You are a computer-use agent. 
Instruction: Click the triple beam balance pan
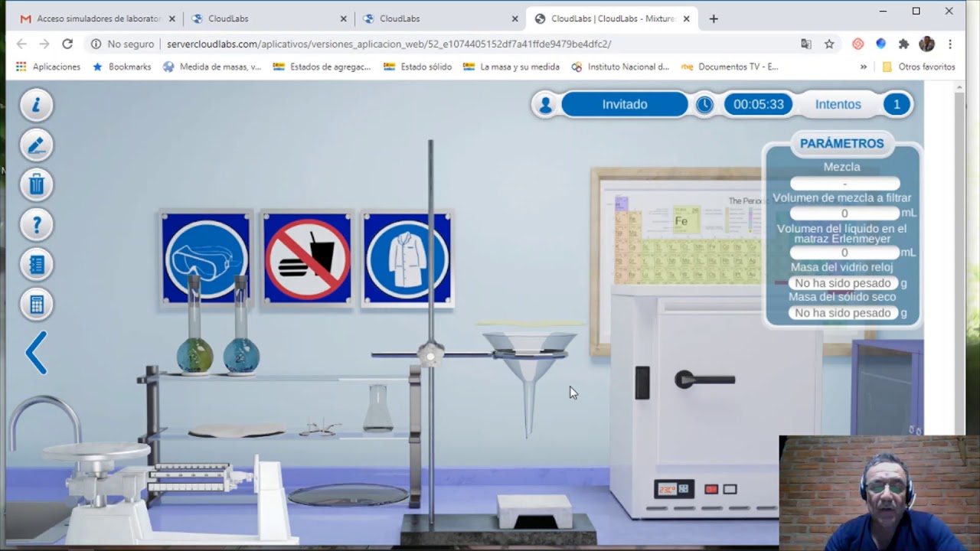point(96,452)
